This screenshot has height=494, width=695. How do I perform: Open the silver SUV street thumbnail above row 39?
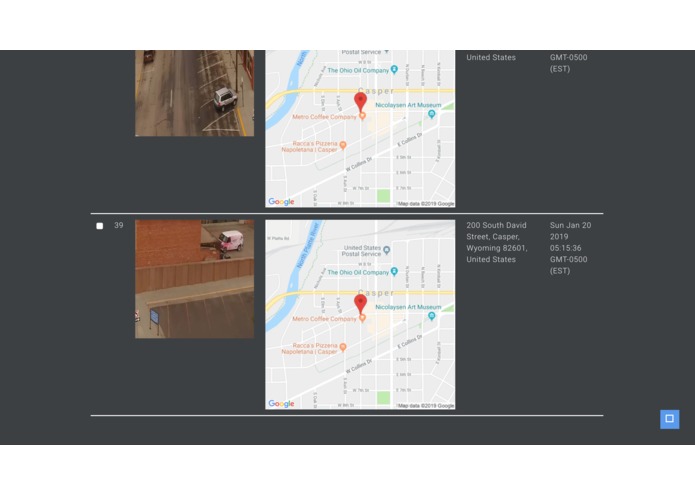click(195, 93)
